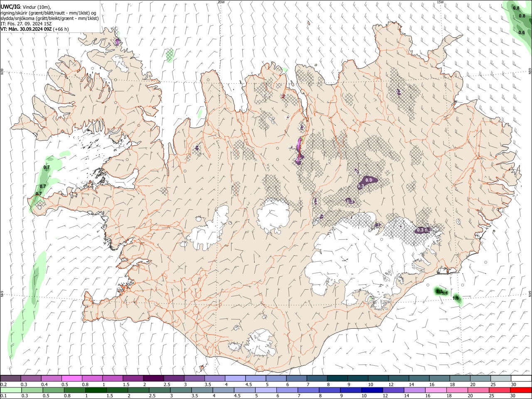Viewport: 532px width, 399px height.
Task: Click the 'rigning/skúrir' legend description line
Action: click(48, 13)
